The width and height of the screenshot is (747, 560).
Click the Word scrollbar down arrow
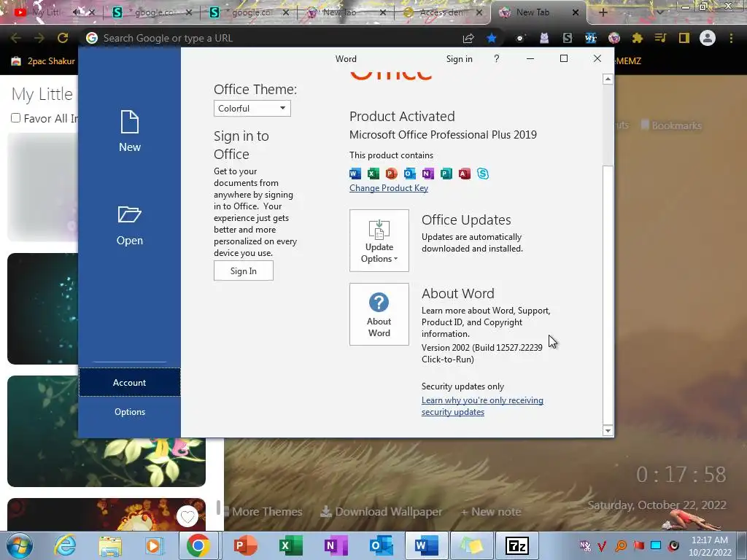608,431
